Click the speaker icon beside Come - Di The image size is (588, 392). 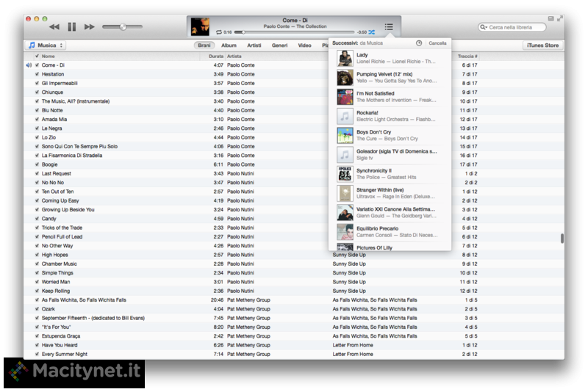pos(29,65)
